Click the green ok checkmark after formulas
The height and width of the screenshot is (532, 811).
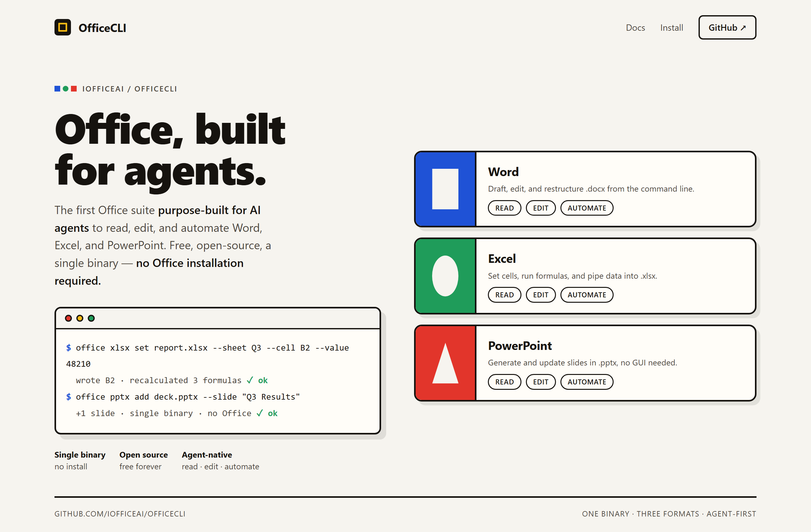tap(257, 380)
